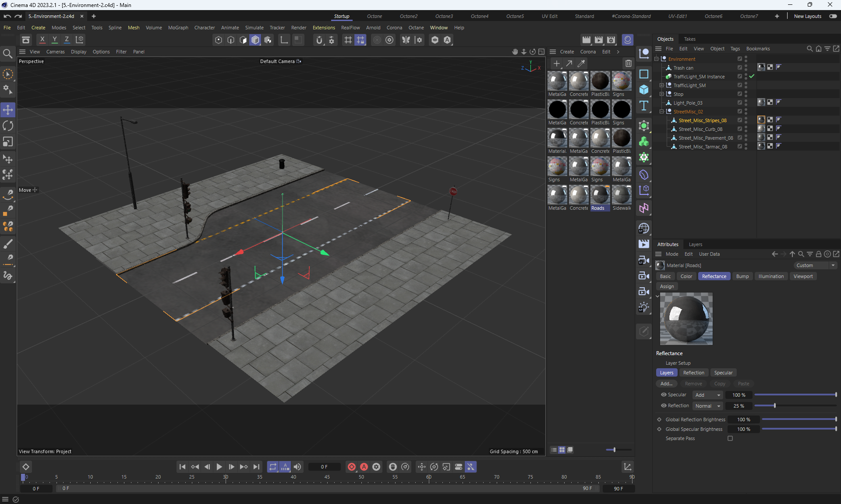Click the Move tool icon
Screen dimensions: 841x504
[x=8, y=109]
